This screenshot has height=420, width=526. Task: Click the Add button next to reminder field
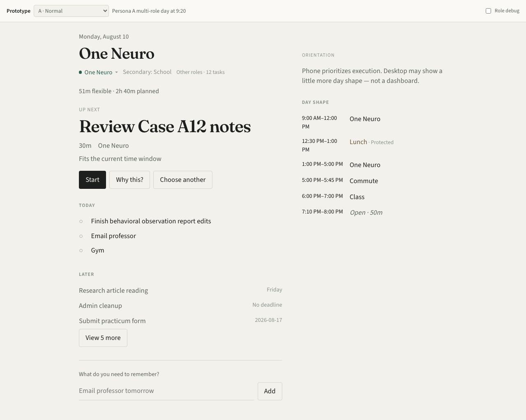(x=270, y=391)
